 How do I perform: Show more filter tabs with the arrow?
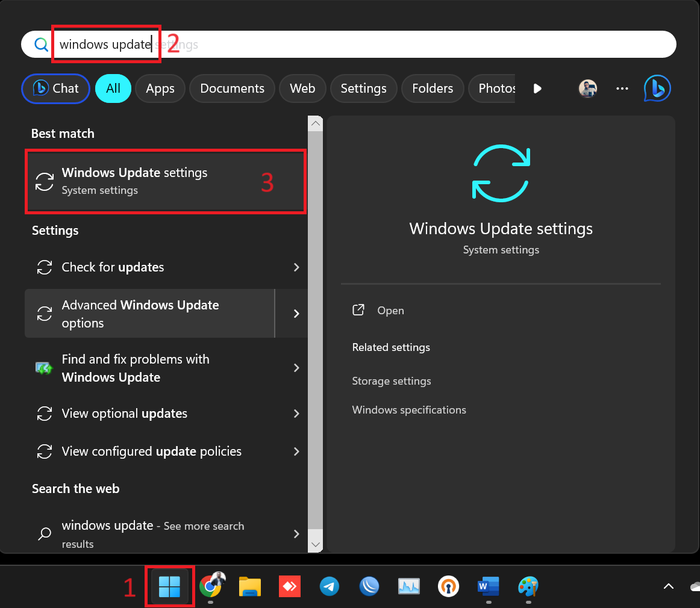coord(537,88)
